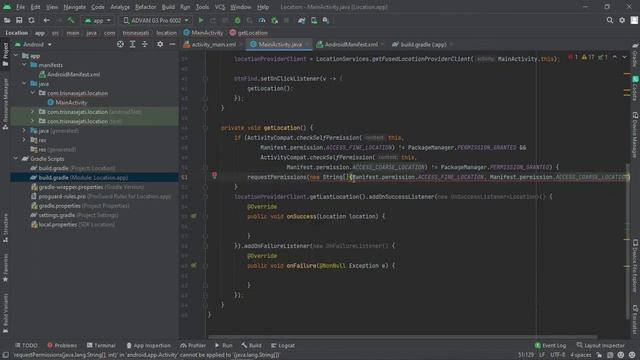Click Expand All icon in Project panel
Screen dimensions: 640x360
tap(133, 44)
